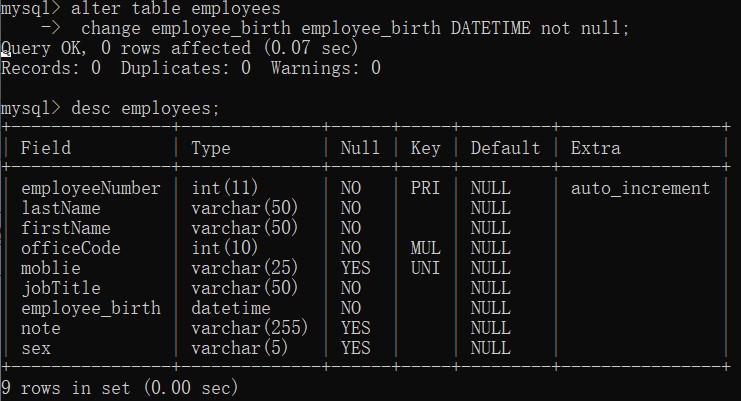Click the 'Field' column header
Viewport: 741px width, 401px height.
[46, 148]
